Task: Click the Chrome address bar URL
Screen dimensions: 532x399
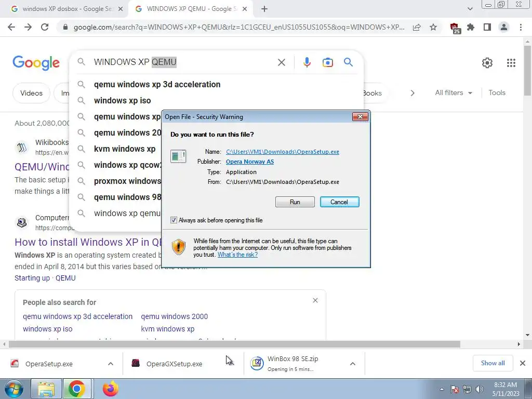Action: 239,27
